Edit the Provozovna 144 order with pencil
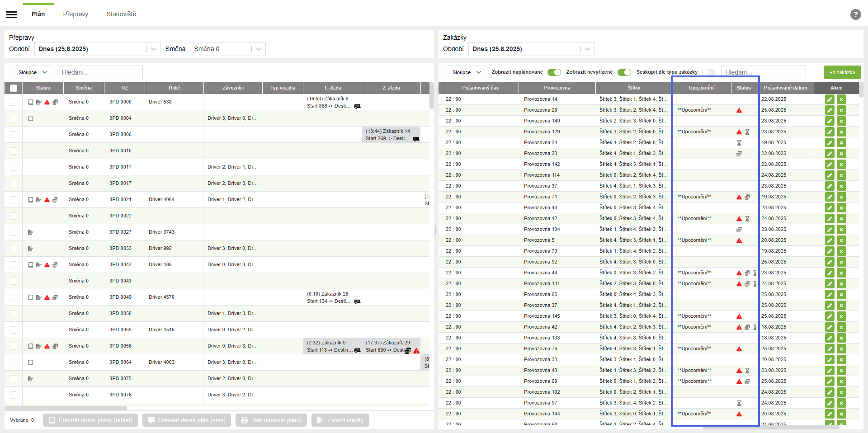The width and height of the screenshot is (868, 433). 830,414
